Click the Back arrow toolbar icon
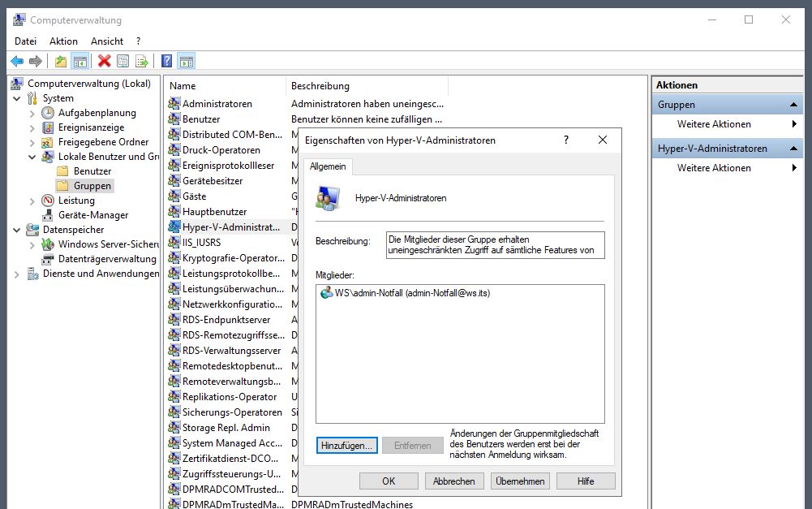 (x=17, y=61)
